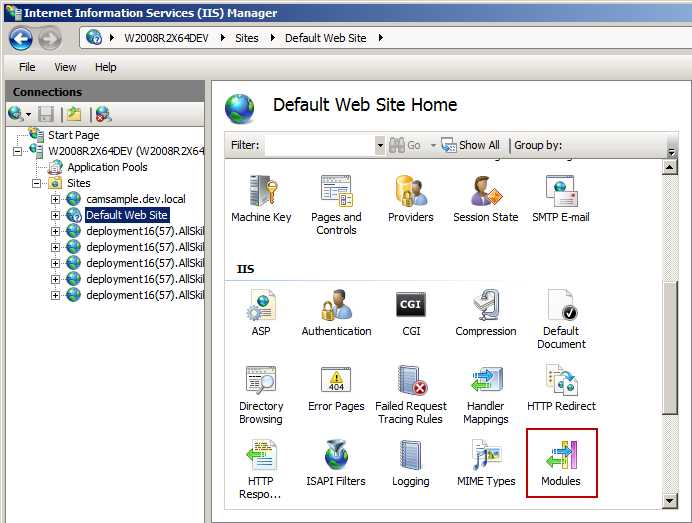Open Failed Request Tracing Rules

[411, 395]
